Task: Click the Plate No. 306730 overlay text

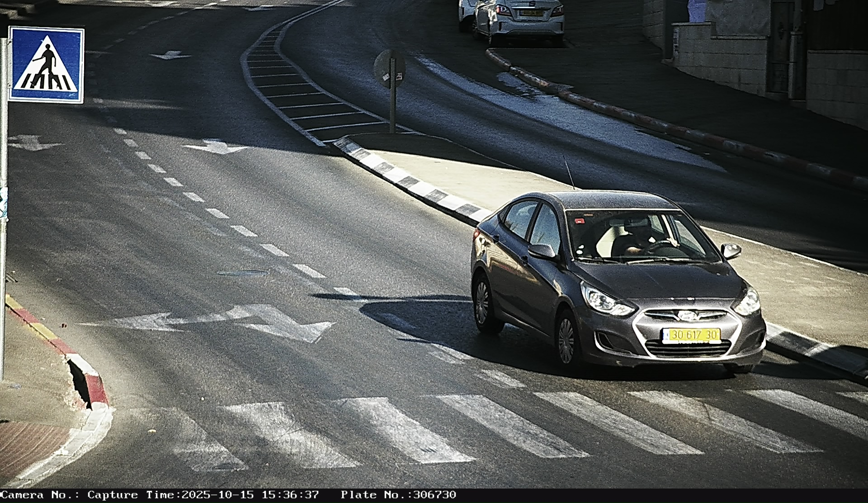Action: pos(398,495)
